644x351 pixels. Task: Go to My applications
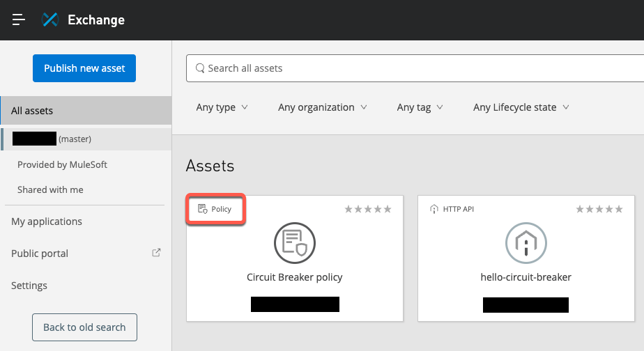(x=47, y=221)
